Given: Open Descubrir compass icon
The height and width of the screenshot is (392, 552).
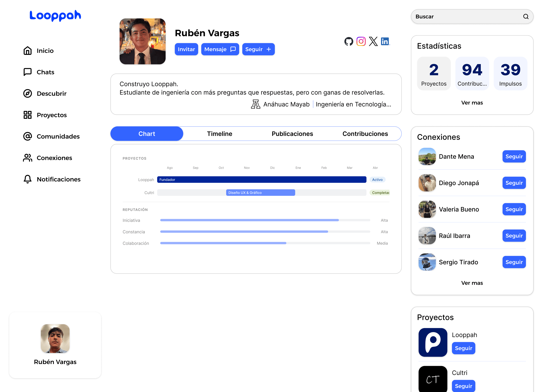Looking at the screenshot, I should 28,94.
